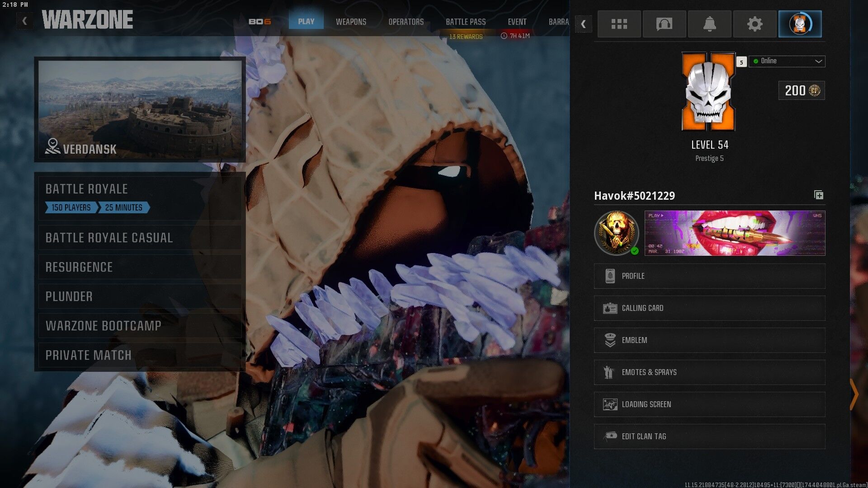Open the Battle Pass tab
This screenshot has width=868, height=488.
pyautogui.click(x=466, y=22)
